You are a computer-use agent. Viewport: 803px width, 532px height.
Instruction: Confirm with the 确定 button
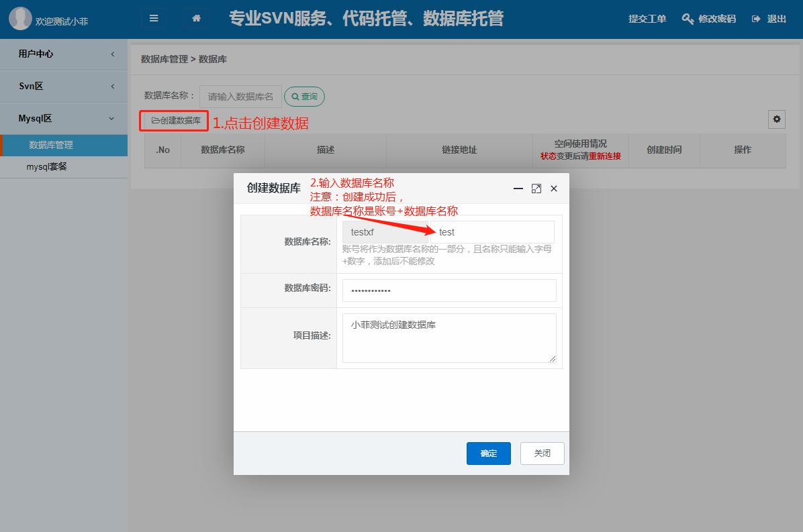[488, 454]
